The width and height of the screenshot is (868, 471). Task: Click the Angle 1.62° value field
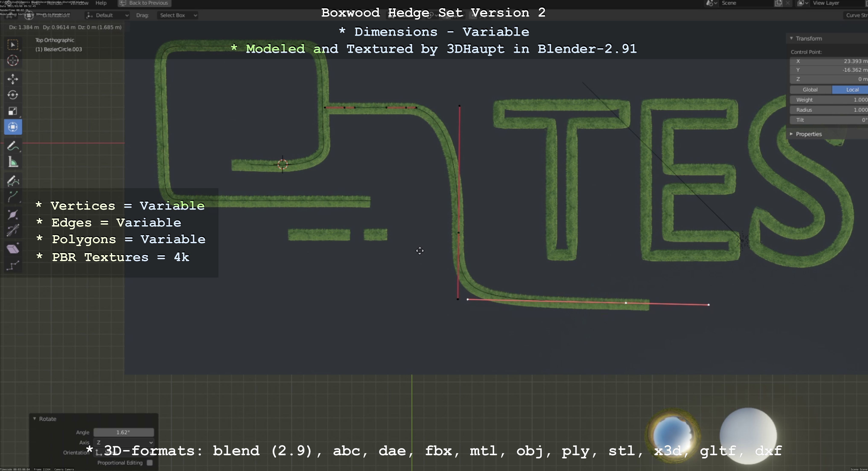coord(124,432)
